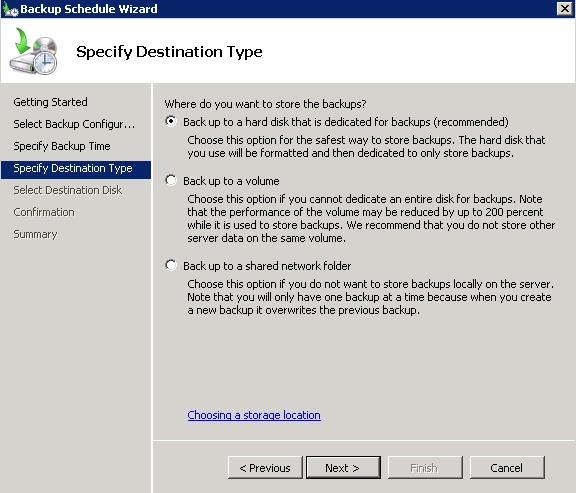Go to the Getting Started step
The image size is (576, 493).
50,102
